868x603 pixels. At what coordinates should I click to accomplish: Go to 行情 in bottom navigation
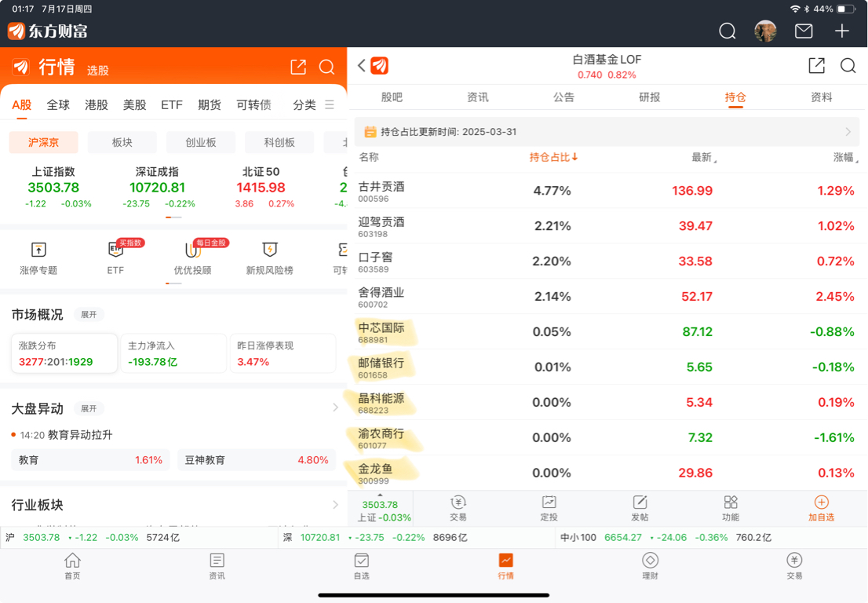(505, 566)
